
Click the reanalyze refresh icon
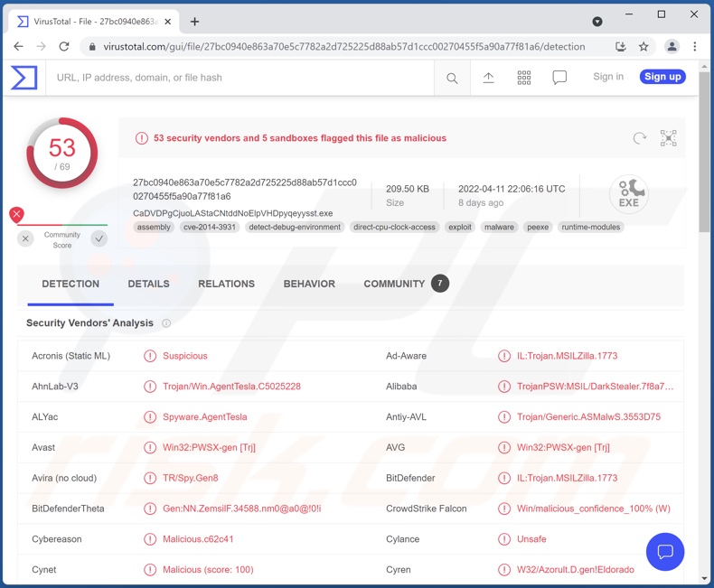[640, 138]
